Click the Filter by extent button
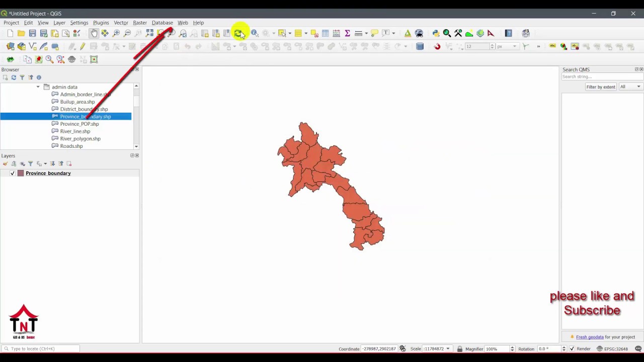 point(600,87)
